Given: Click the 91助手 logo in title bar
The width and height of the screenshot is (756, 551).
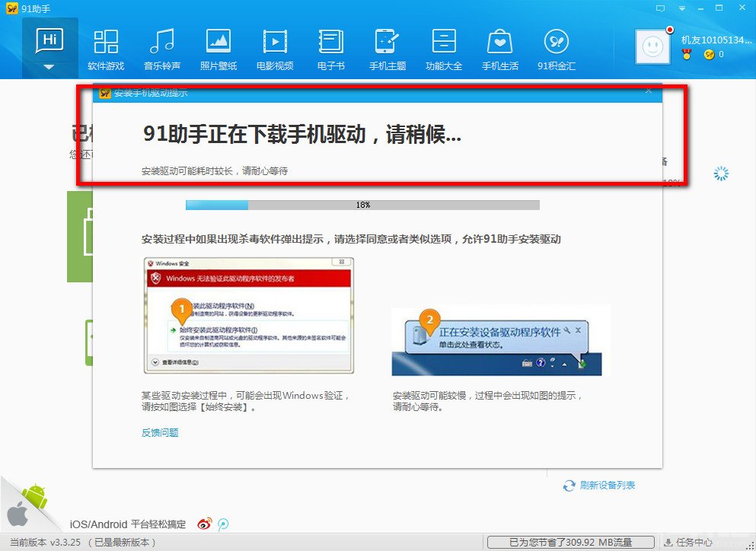Looking at the screenshot, I should point(11,8).
